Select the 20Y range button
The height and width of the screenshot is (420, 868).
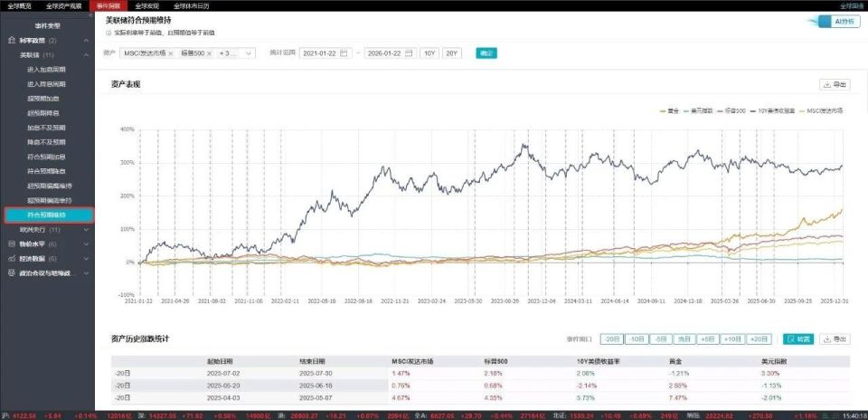(452, 53)
